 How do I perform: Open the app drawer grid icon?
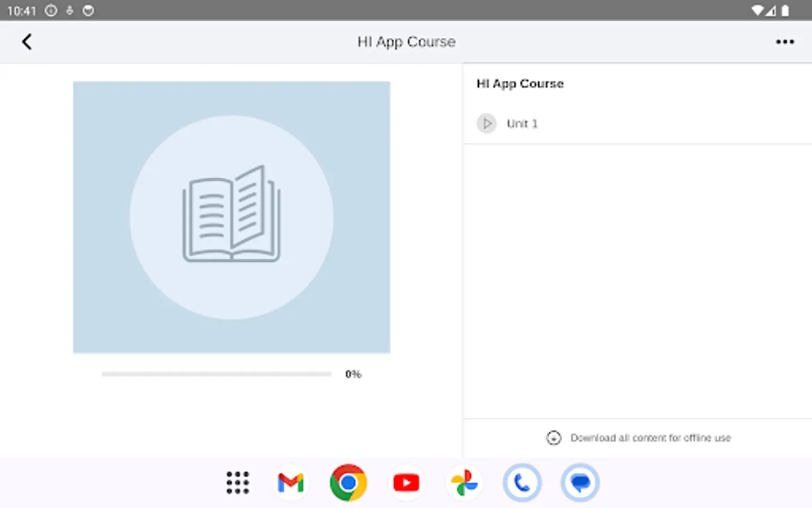pyautogui.click(x=237, y=483)
